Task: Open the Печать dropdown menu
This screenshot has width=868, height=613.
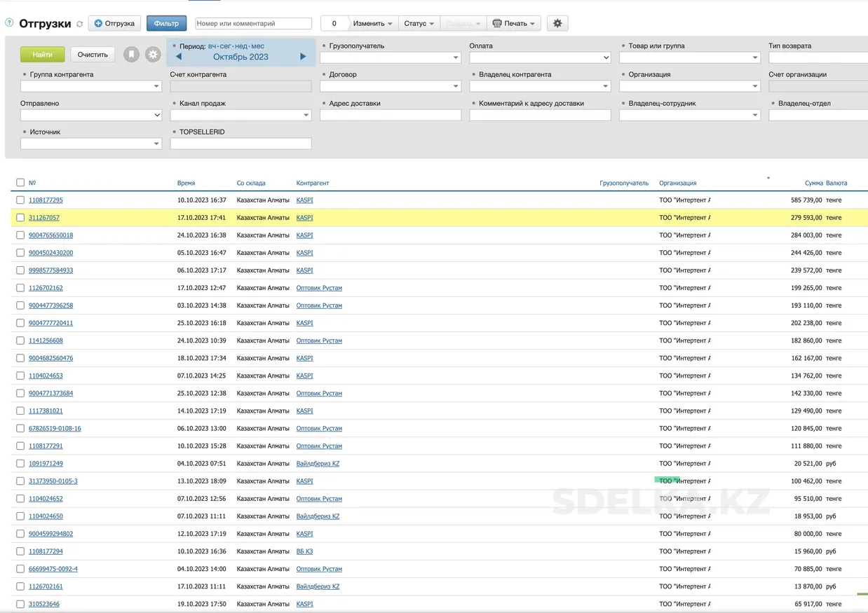Action: pyautogui.click(x=514, y=23)
